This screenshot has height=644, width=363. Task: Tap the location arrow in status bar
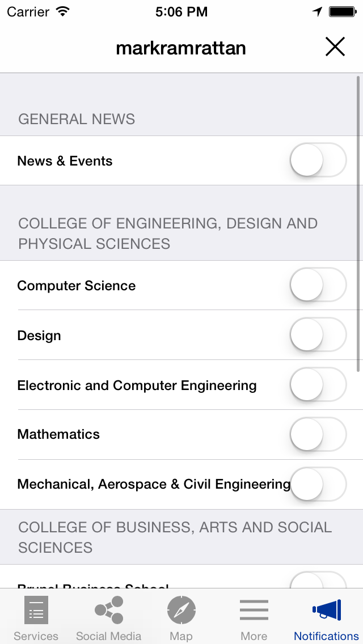[317, 12]
